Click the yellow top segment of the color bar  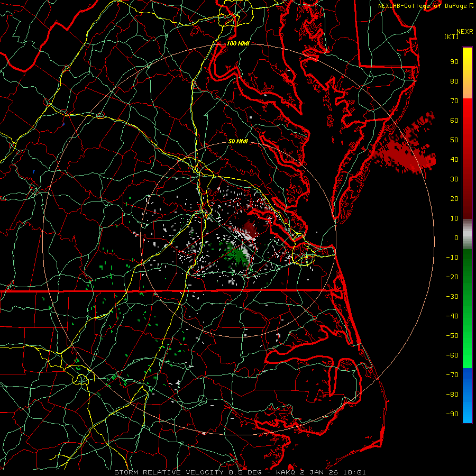point(467,73)
